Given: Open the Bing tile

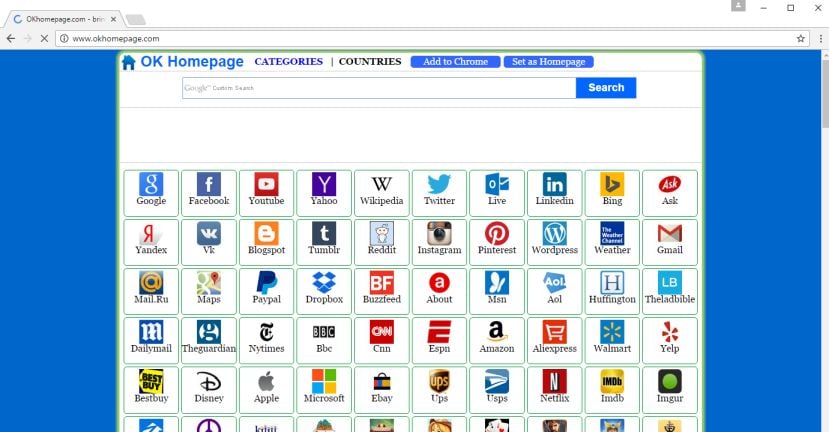Looking at the screenshot, I should point(612,193).
